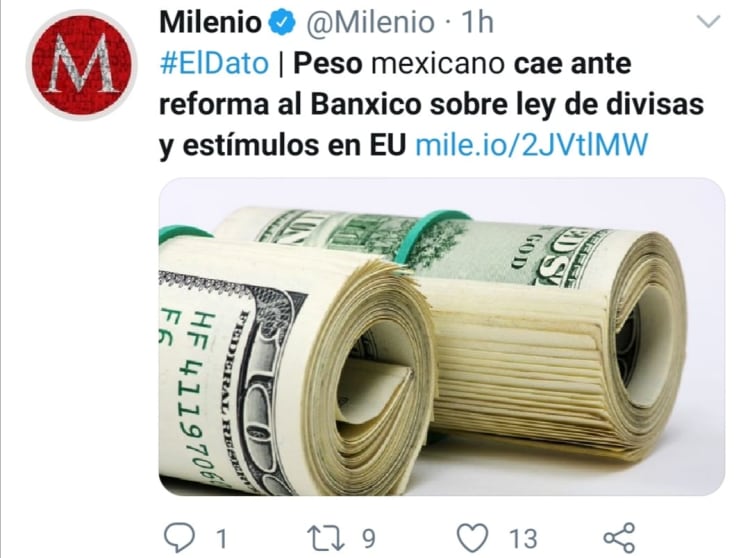
Task: Click the 1h timestamp of the tweet
Action: (x=477, y=22)
